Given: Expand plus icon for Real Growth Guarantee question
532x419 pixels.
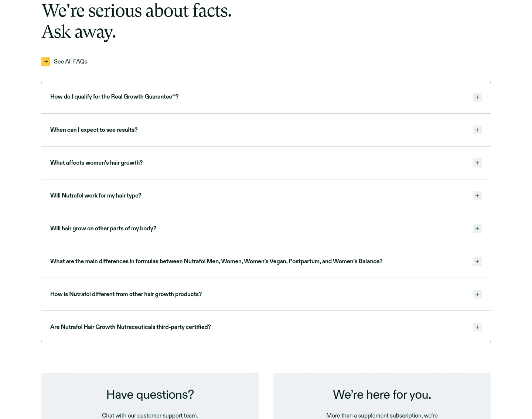Looking at the screenshot, I should coord(477,97).
